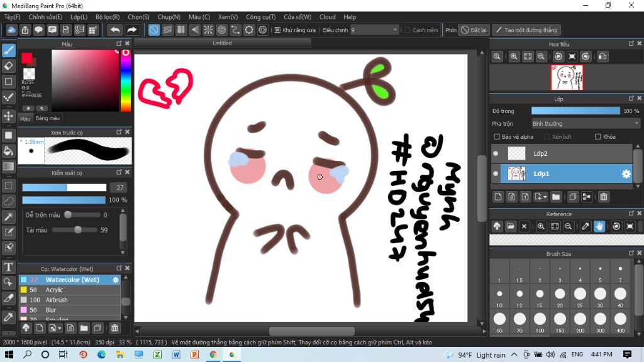Select the Bucket fill tool
Image resolution: width=644 pixels, height=362 pixels.
(x=9, y=151)
